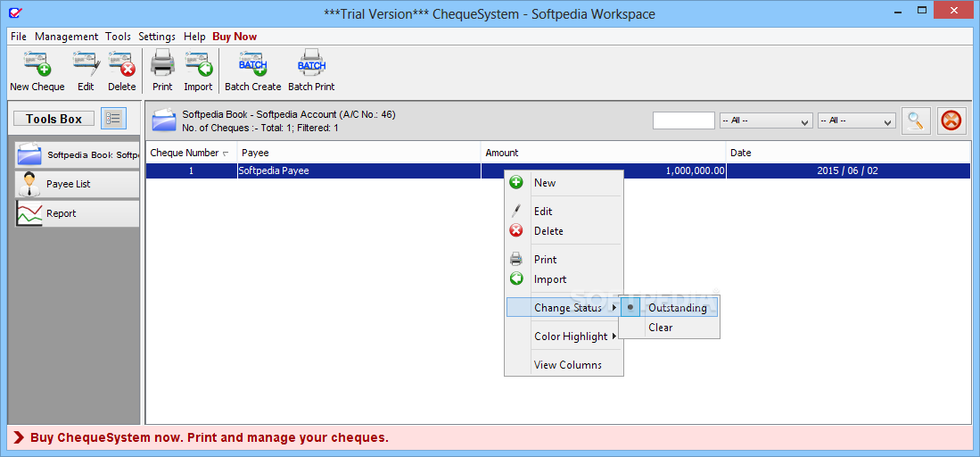Image resolution: width=980 pixels, height=457 pixels.
Task: Click the pencil icon next to Edit in menu
Action: [516, 212]
